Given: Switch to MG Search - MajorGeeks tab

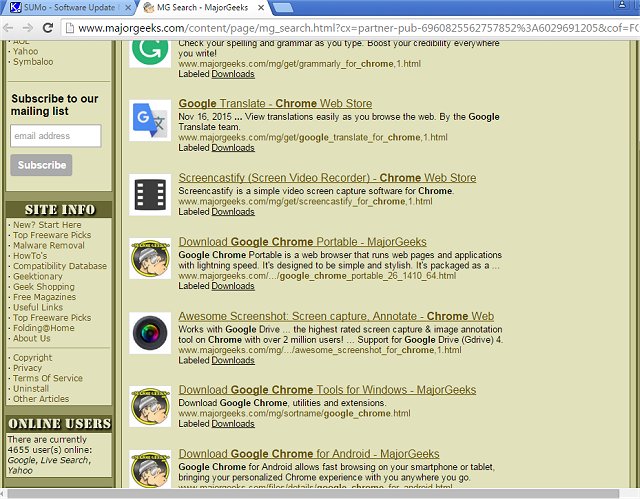Looking at the screenshot, I should coord(203,7).
